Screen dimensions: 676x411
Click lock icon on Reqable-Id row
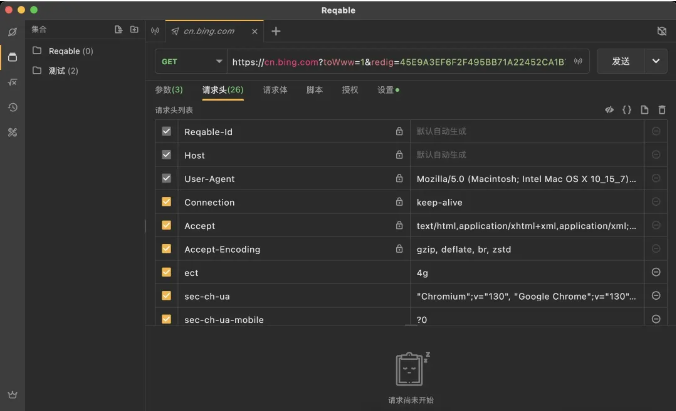pos(399,131)
